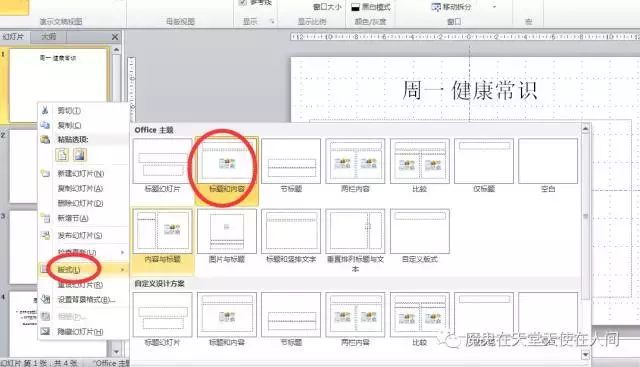640x367 pixels.
Task: Pick the picture paste option icon
Action: click(80, 155)
